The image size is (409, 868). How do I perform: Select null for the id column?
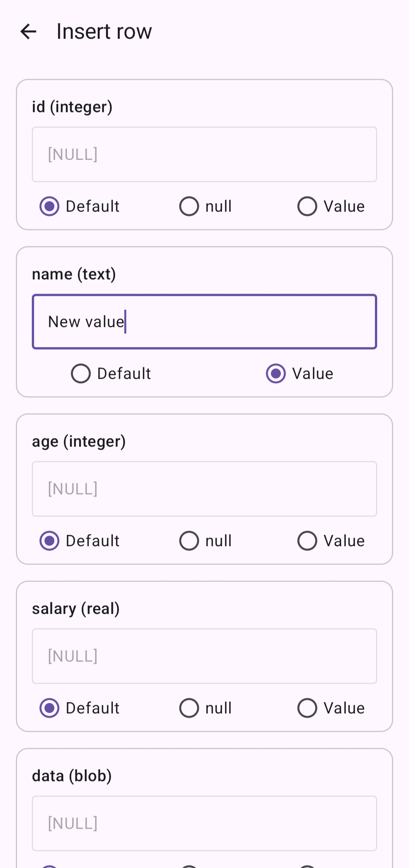[x=189, y=206]
